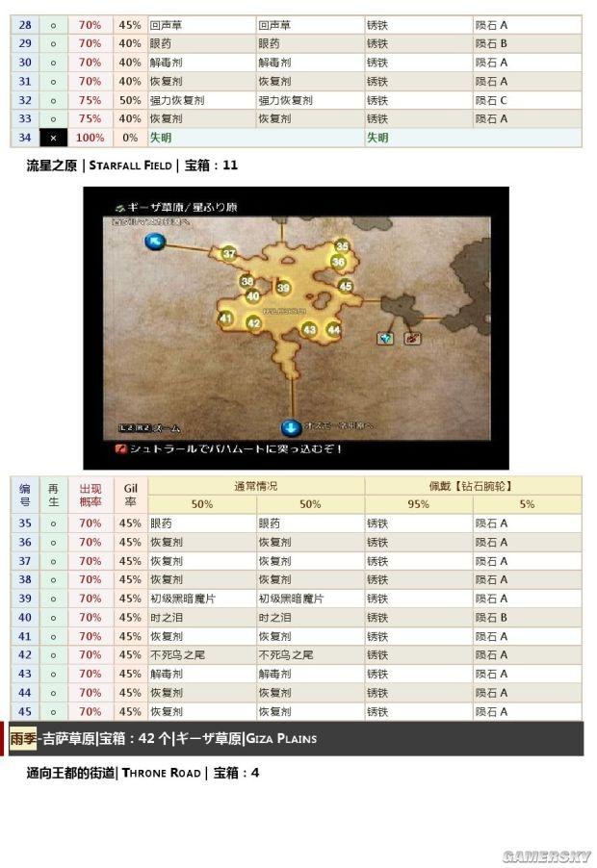Image resolution: width=597 pixels, height=868 pixels.
Task: Select treasure marker 38 on the map
Action: point(247,281)
